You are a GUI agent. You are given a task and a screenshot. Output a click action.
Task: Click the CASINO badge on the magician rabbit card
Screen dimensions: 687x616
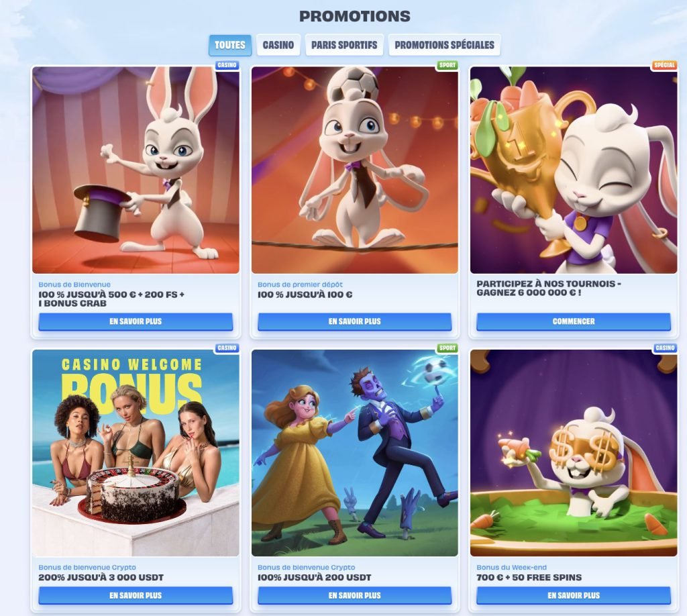(227, 65)
